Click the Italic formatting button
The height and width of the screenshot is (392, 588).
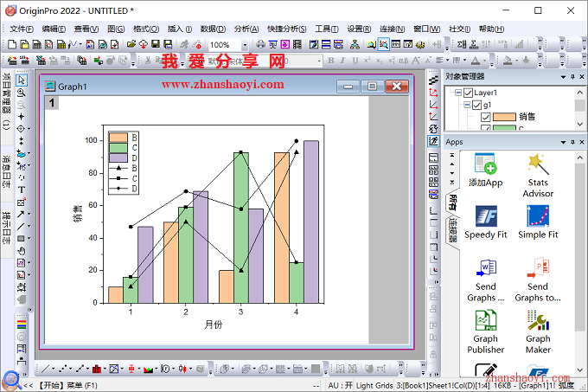click(342, 61)
